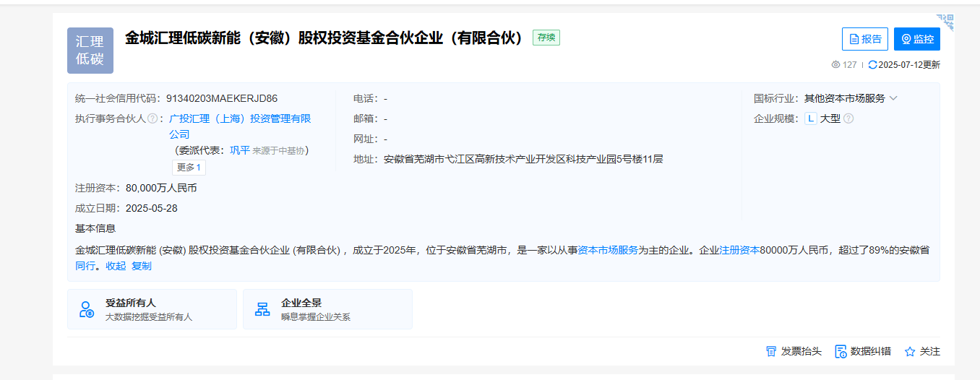This screenshot has width=980, height=380.
Task: Click the eye view count icon
Action: click(x=835, y=65)
